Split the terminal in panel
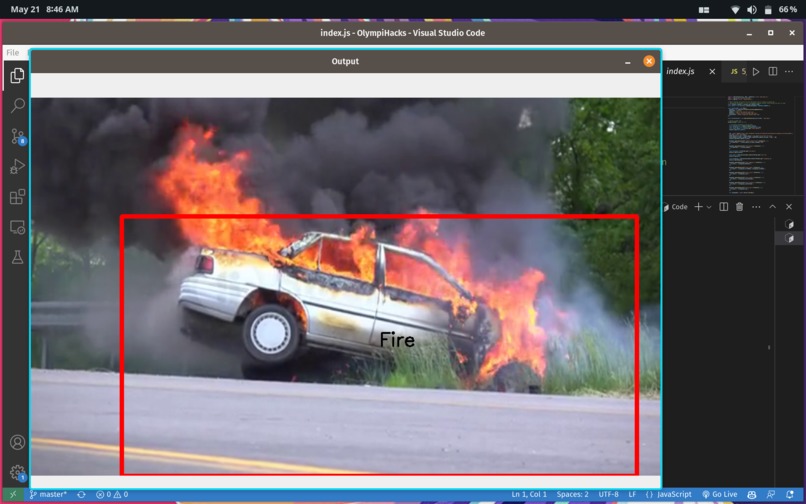 coord(723,207)
